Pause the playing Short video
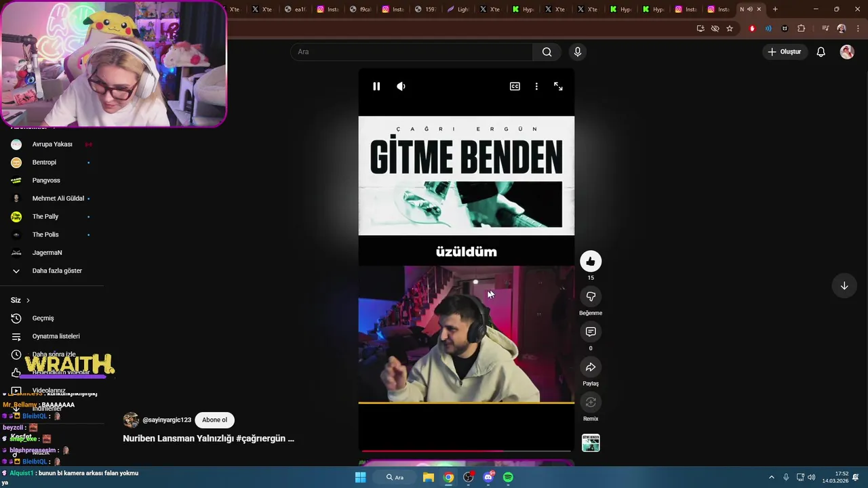This screenshot has height=488, width=868. click(376, 86)
